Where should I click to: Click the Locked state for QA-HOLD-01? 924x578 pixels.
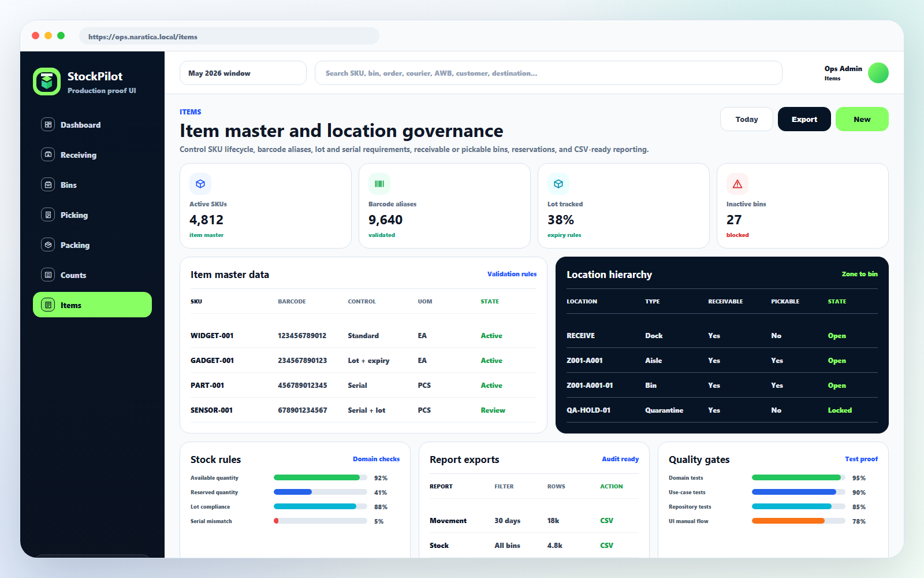coord(840,410)
